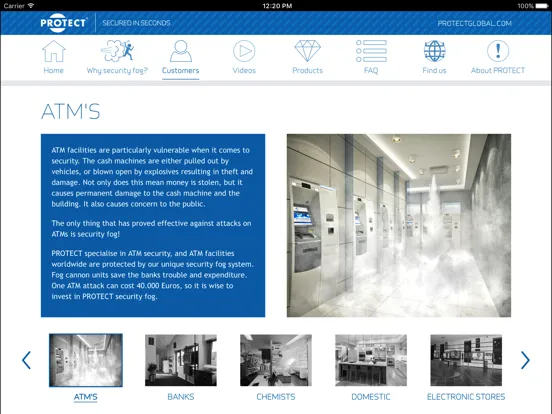
Task: Tap the Products diamond icon
Action: (x=307, y=51)
